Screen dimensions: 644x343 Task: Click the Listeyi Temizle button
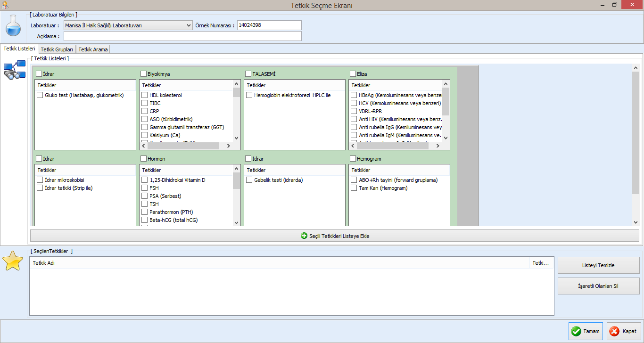pos(599,265)
